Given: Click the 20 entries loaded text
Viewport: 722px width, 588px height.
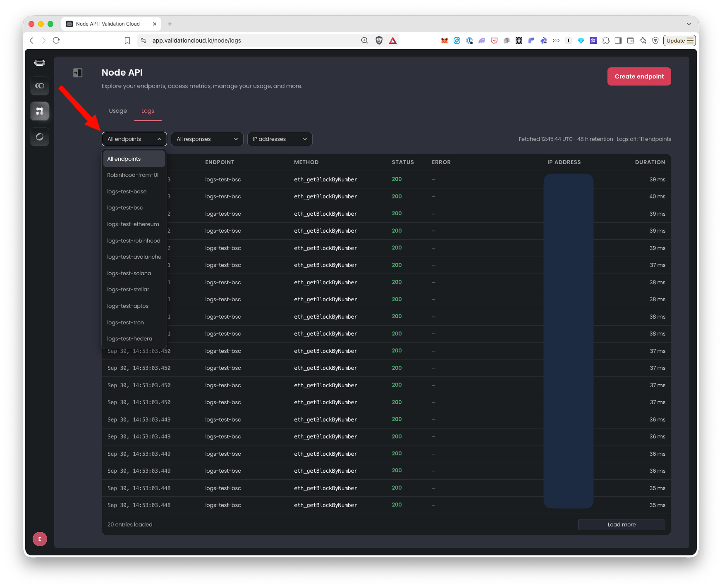Looking at the screenshot, I should click(130, 525).
